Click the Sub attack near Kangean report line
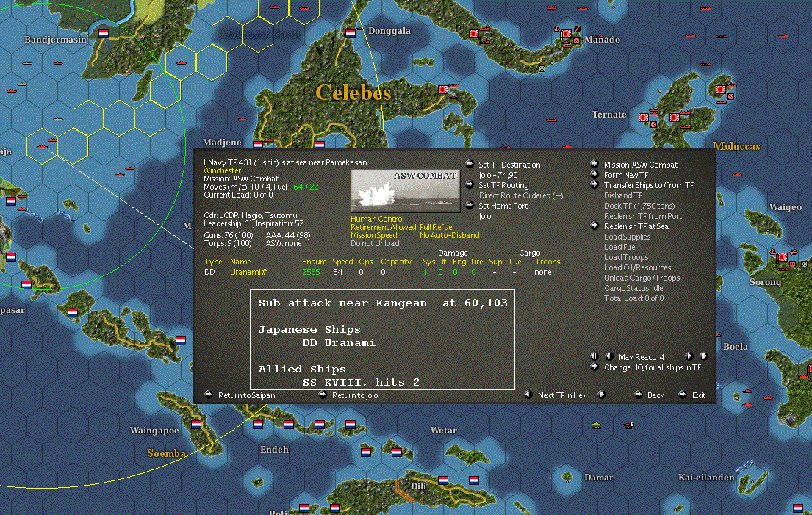Viewport: 812px width, 515px height. pos(383,303)
